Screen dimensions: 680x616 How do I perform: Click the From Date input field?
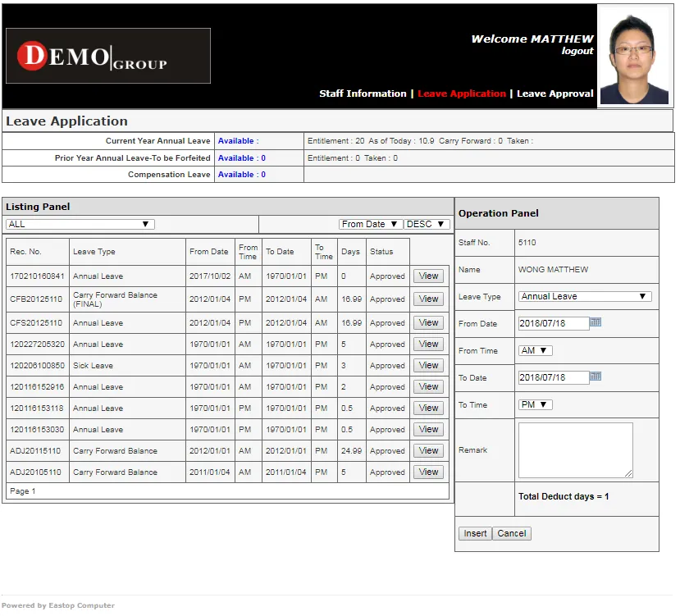(x=554, y=323)
